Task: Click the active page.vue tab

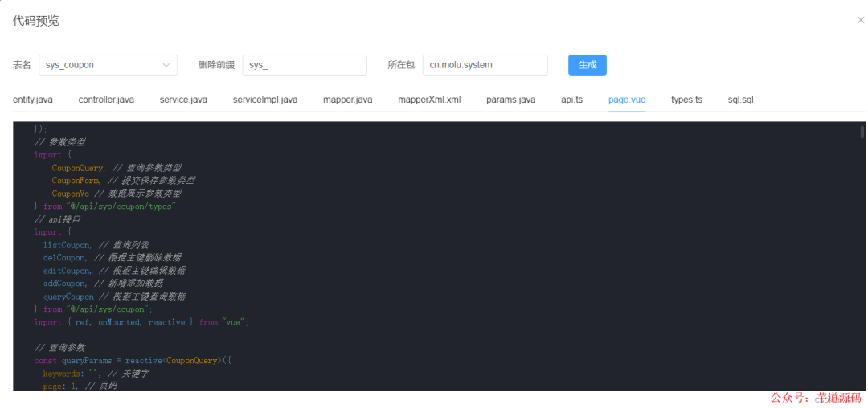Action: pyautogui.click(x=627, y=100)
